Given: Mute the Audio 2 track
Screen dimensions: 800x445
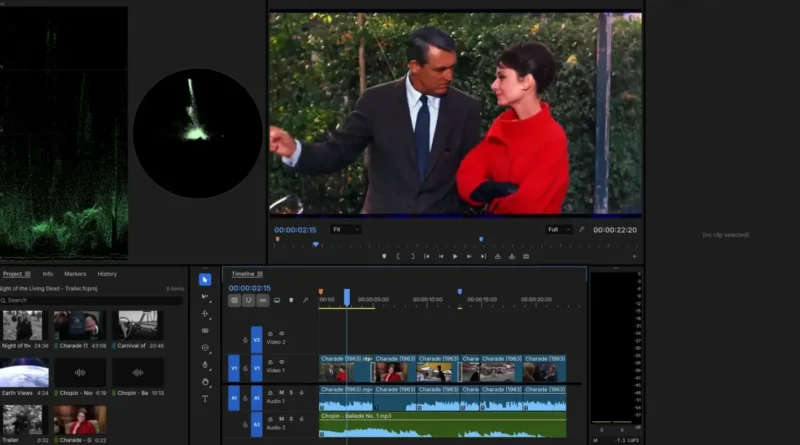Looking at the screenshot, I should click(281, 419).
